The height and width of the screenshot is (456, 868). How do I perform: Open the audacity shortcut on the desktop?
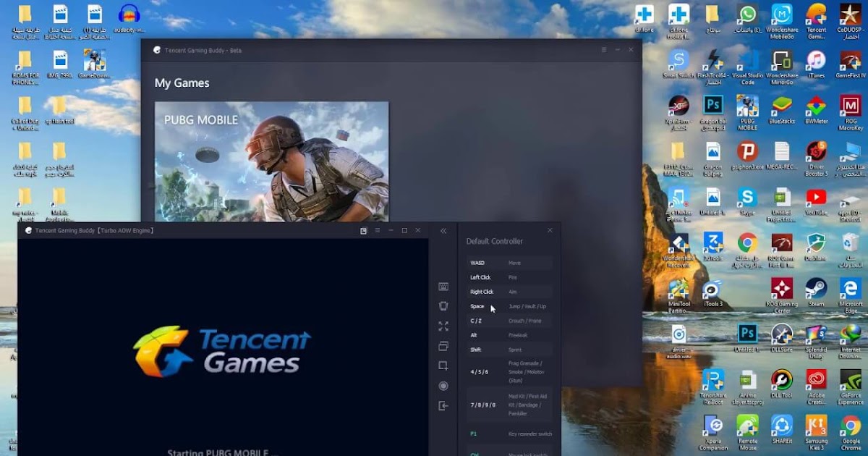[x=129, y=19]
